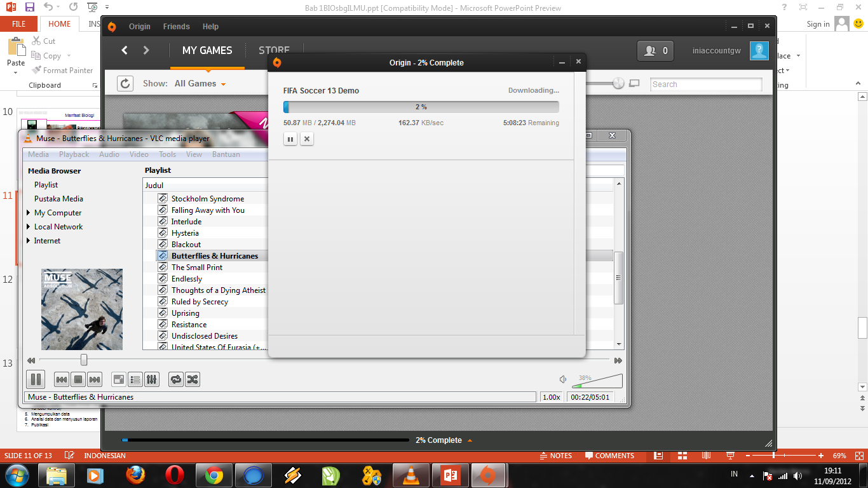Expand the 2% Complete download queue arrow
The width and height of the screenshot is (868, 488).
pyautogui.click(x=470, y=440)
